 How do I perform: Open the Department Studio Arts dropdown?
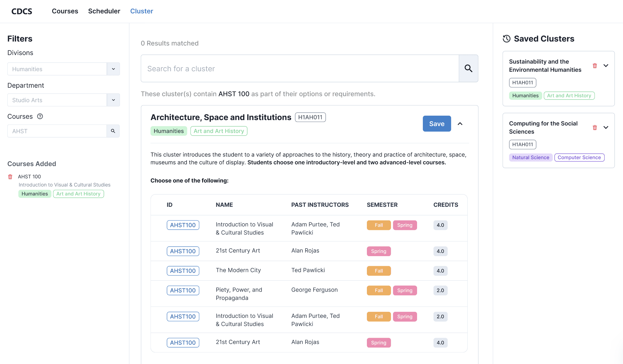113,100
